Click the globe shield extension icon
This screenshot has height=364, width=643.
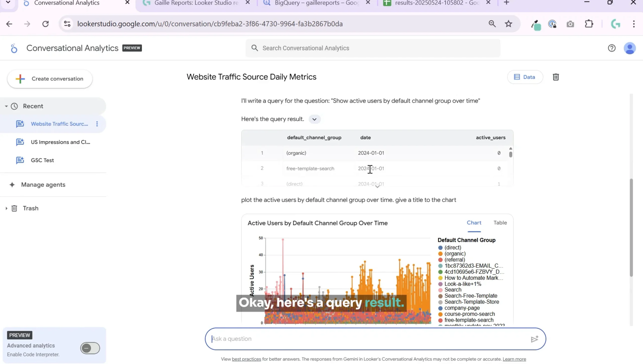click(x=552, y=24)
